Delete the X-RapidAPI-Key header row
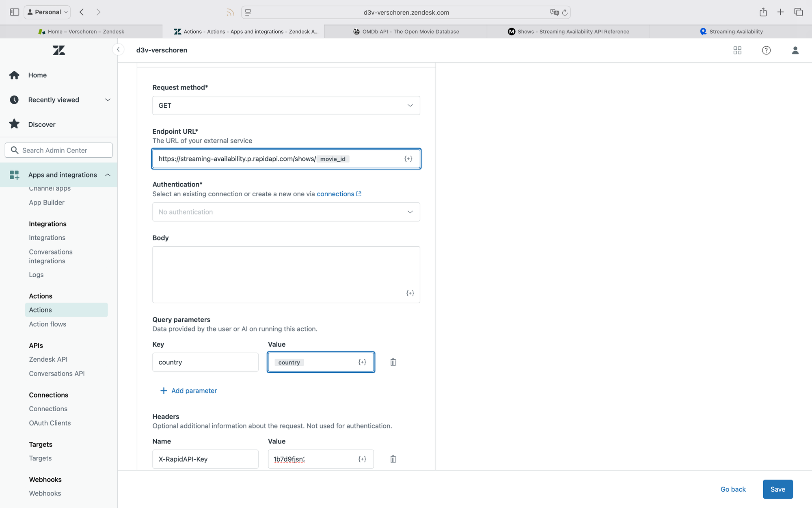 point(393,459)
